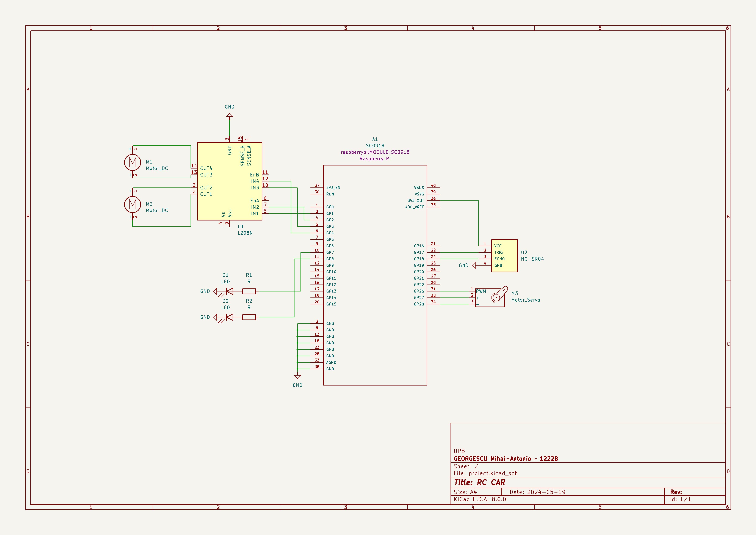
Task: Select the purple Raspberry Pi label
Action: pyautogui.click(x=375, y=159)
